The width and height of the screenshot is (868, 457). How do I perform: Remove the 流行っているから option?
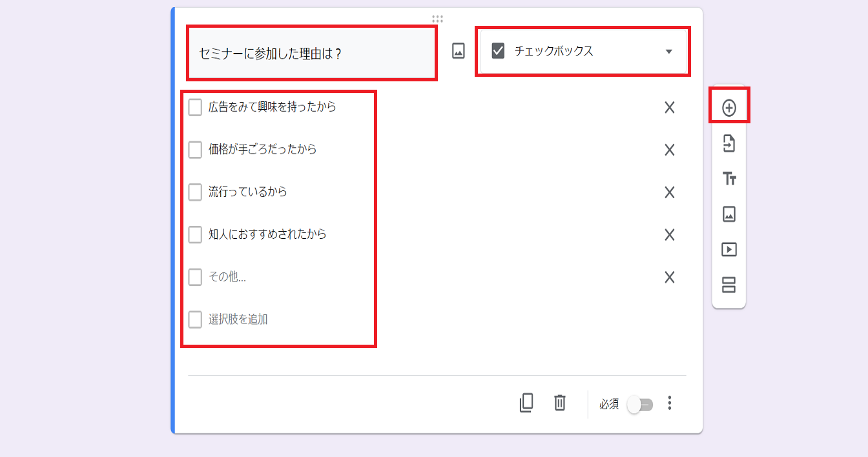click(x=669, y=192)
